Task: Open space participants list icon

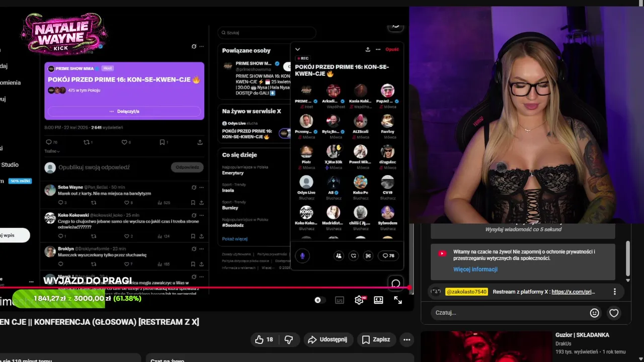Action: 339,255
